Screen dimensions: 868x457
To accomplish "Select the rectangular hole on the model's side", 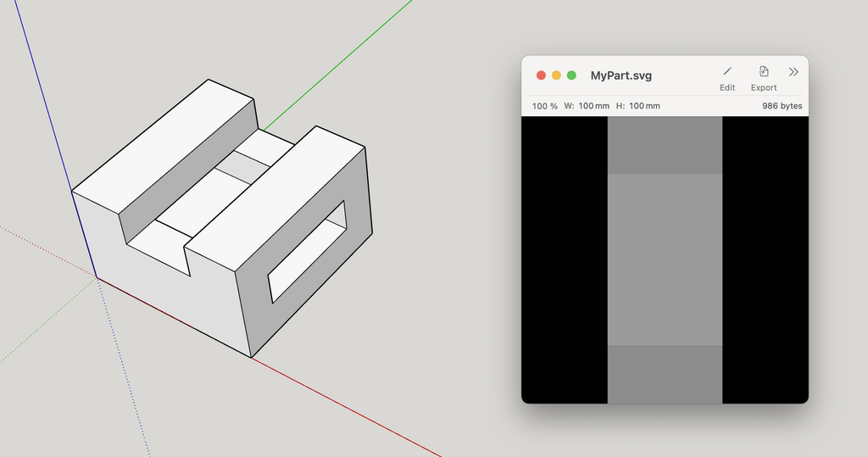I will click(308, 252).
